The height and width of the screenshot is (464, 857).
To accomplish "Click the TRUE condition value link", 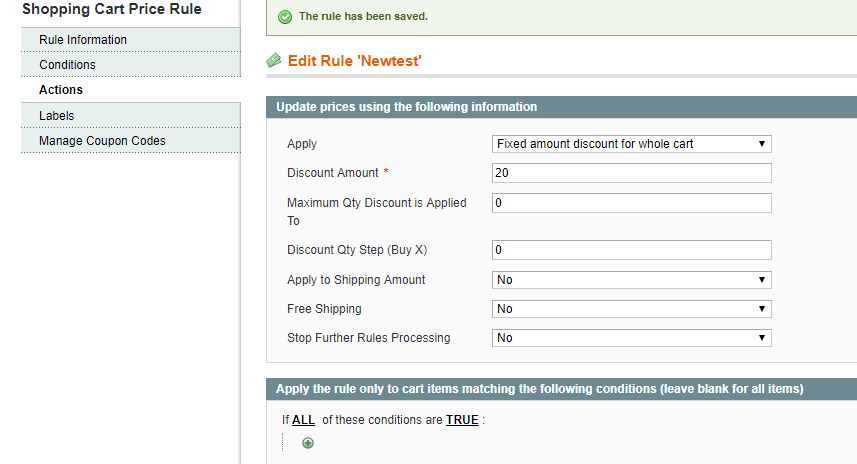I will point(462,420).
